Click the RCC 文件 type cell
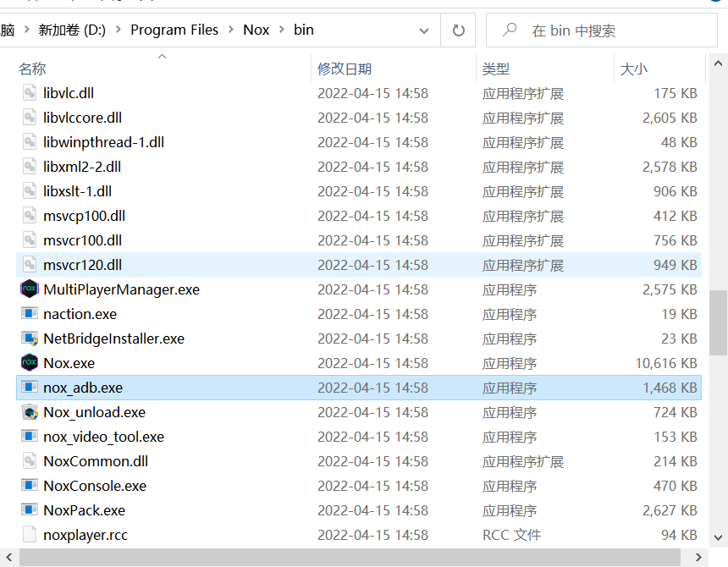The width and height of the screenshot is (728, 567). click(511, 535)
